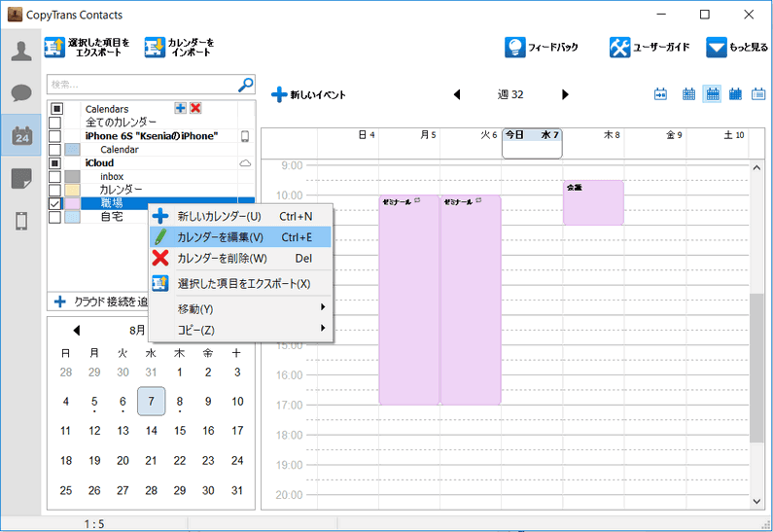Expand the コピー submenu
This screenshot has height=532, width=773.
point(240,330)
